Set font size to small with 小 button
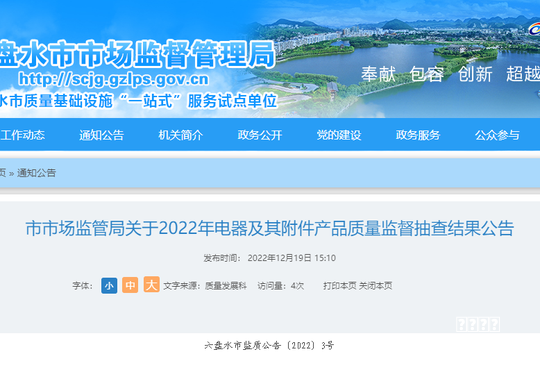 pos(109,286)
